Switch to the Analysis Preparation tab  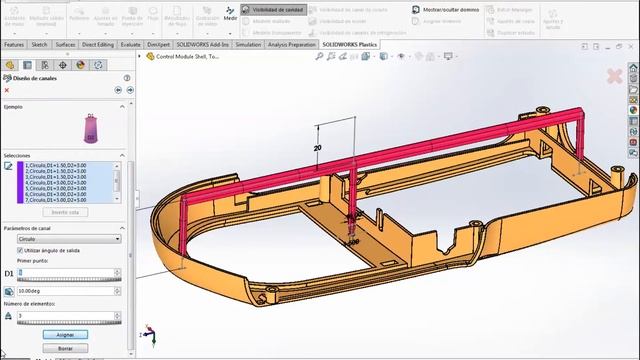click(x=292, y=44)
